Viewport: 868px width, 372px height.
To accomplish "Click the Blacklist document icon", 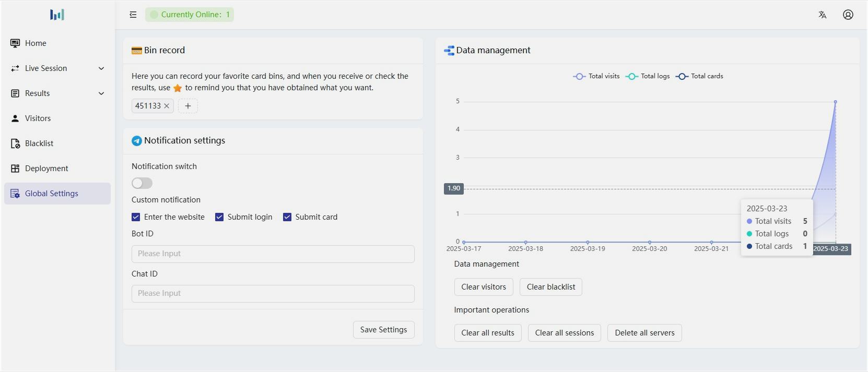I will (15, 143).
